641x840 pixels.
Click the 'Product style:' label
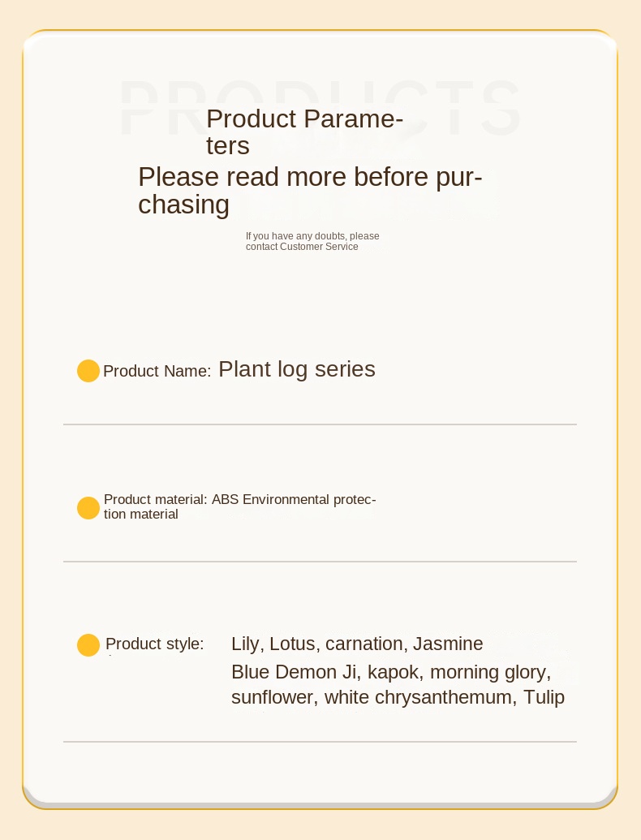(155, 644)
